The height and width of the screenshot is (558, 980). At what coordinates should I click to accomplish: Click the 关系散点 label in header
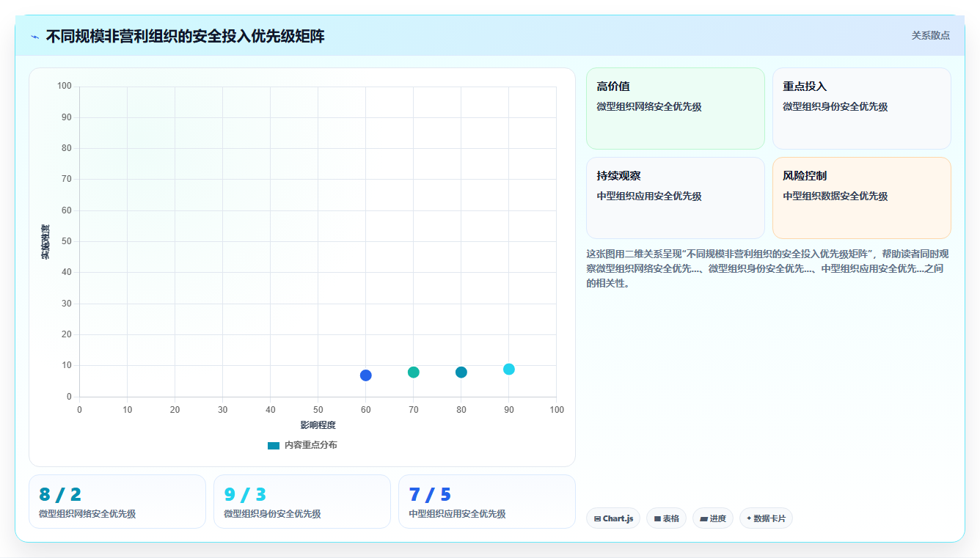coord(930,35)
